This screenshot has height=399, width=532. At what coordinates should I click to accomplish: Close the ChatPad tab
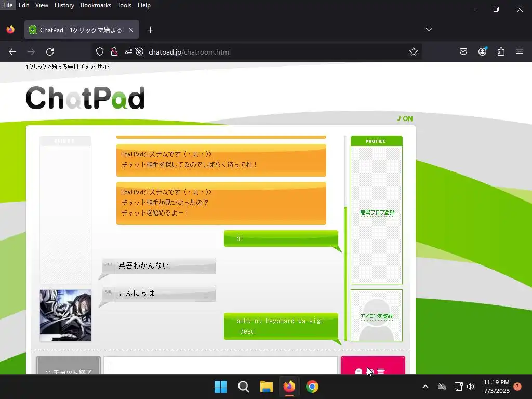[x=131, y=30]
